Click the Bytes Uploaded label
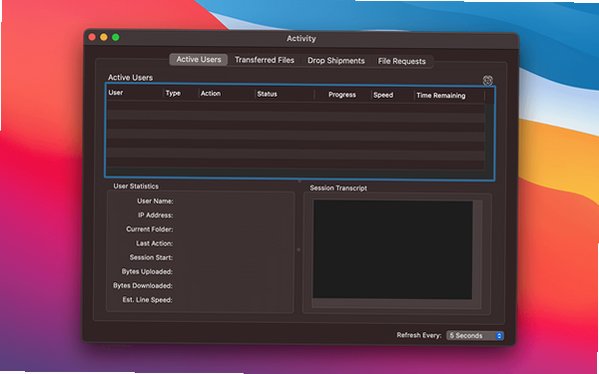 pos(147,272)
